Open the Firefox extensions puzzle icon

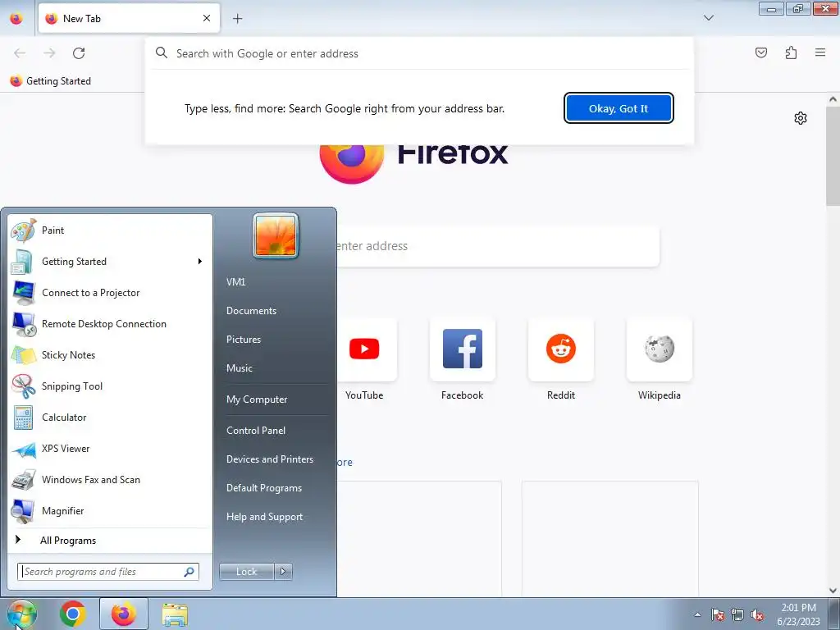pos(791,52)
